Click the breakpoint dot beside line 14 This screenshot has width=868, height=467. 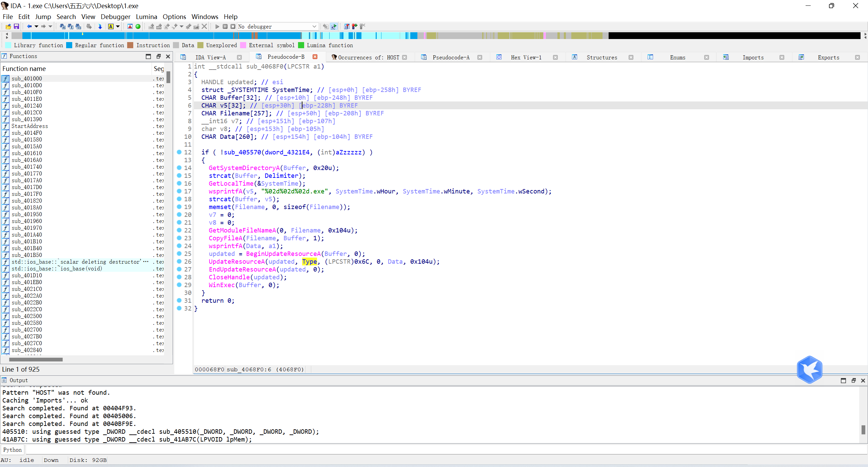179,168
